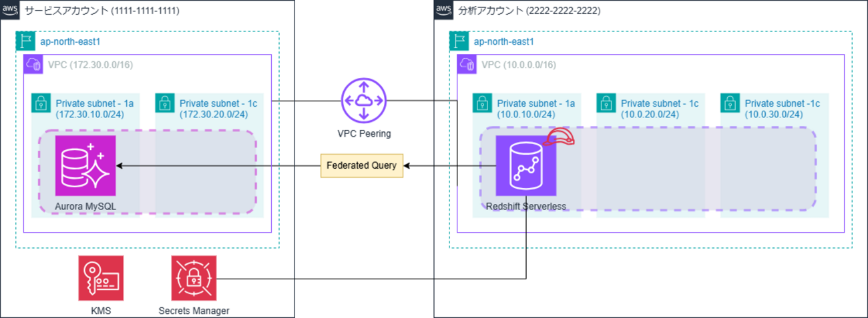Select lock icon of subnet 10.0.30.0/24
The image size is (868, 318).
730,103
